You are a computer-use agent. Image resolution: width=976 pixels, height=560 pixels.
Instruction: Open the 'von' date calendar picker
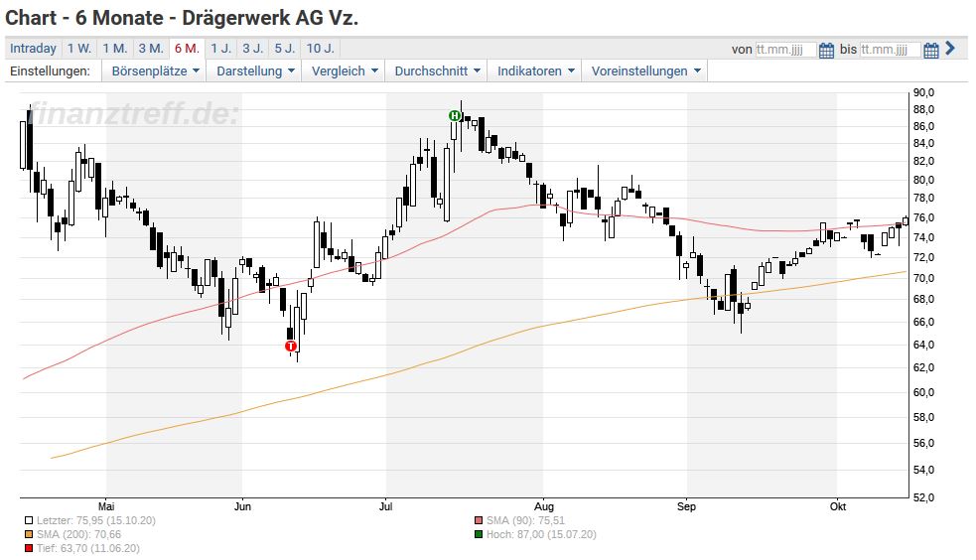pos(826,50)
